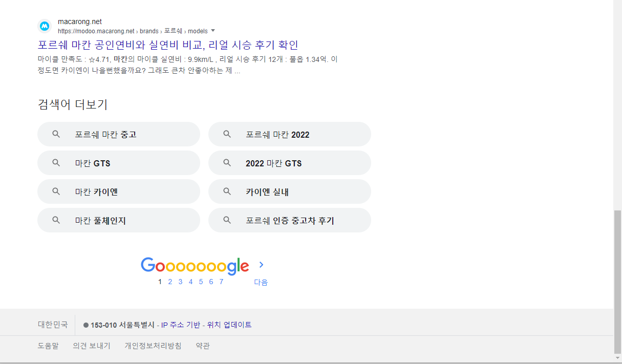The height and width of the screenshot is (364, 622).
Task: Open the dropdown arrow beside macarong URL
Action: (x=213, y=31)
